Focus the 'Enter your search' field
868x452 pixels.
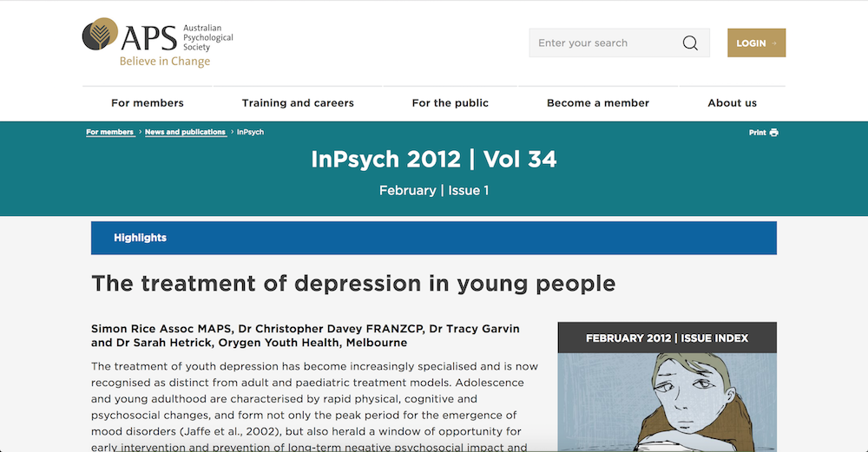[x=603, y=43]
